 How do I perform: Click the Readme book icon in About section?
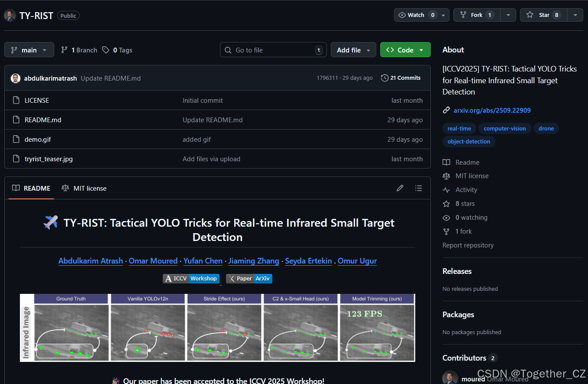point(446,162)
